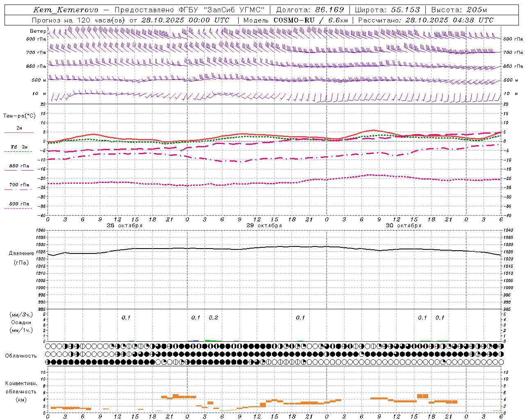Click the Широта: 55.153 value
Image resolution: width=525 pixels, height=420 pixels.
[x=387, y=10]
